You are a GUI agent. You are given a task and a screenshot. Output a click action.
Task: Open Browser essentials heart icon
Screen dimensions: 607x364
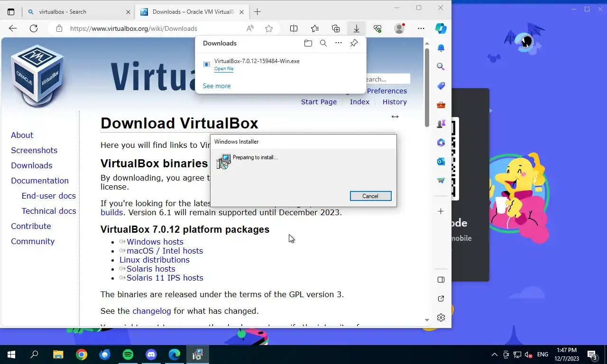click(x=377, y=28)
